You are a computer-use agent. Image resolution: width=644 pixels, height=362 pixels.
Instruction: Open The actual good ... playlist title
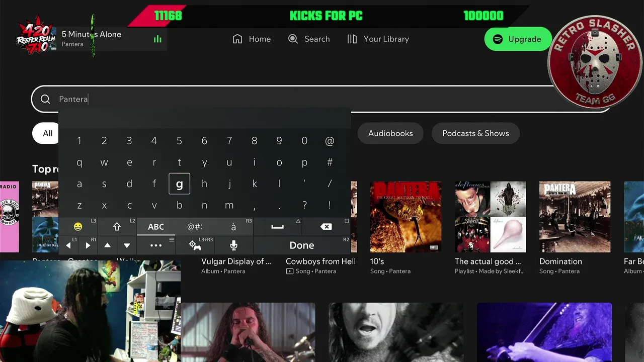pyautogui.click(x=488, y=261)
